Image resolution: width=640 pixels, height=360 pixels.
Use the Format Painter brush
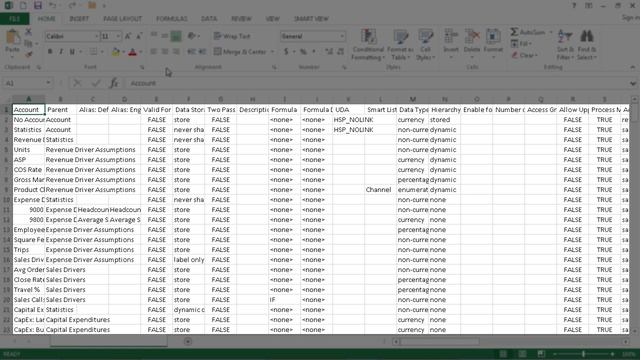(28, 53)
